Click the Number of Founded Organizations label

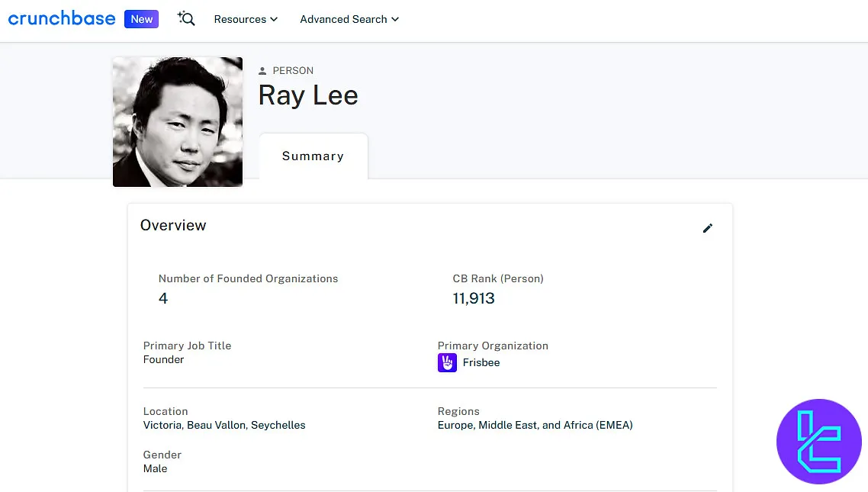pyautogui.click(x=248, y=279)
